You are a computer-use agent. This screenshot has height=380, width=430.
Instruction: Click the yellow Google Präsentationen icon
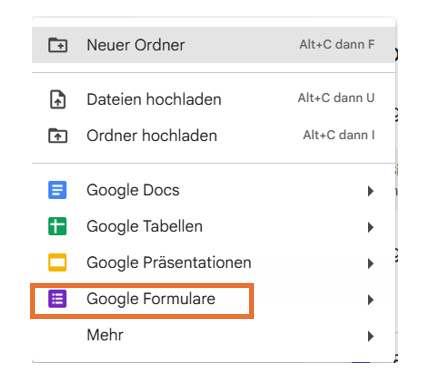pyautogui.click(x=57, y=262)
